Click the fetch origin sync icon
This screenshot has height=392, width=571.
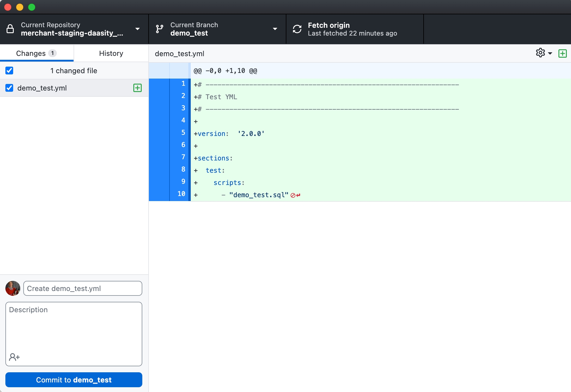point(297,29)
